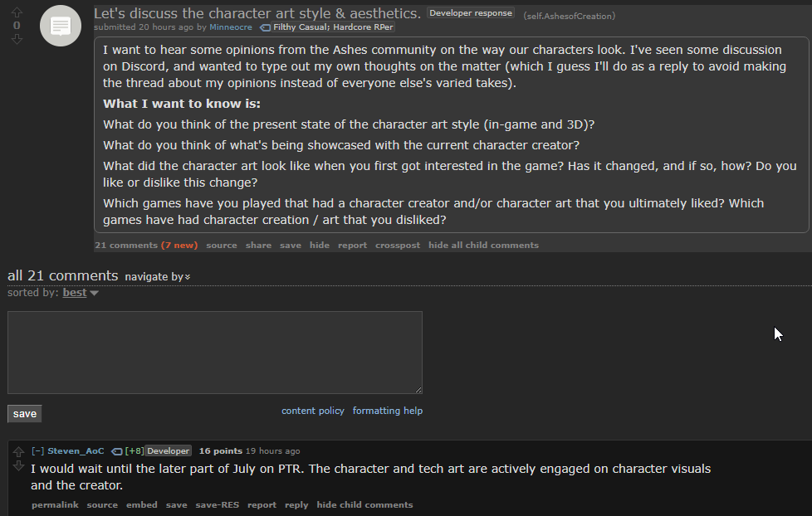The image size is (812, 516).
Task: Click the save button below comment box
Action: [x=24, y=413]
